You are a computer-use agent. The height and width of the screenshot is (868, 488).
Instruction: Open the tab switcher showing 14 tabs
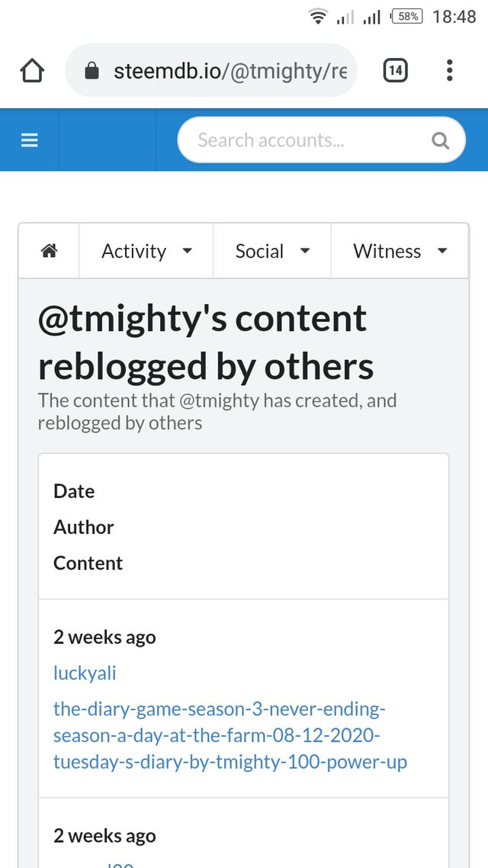click(x=395, y=71)
